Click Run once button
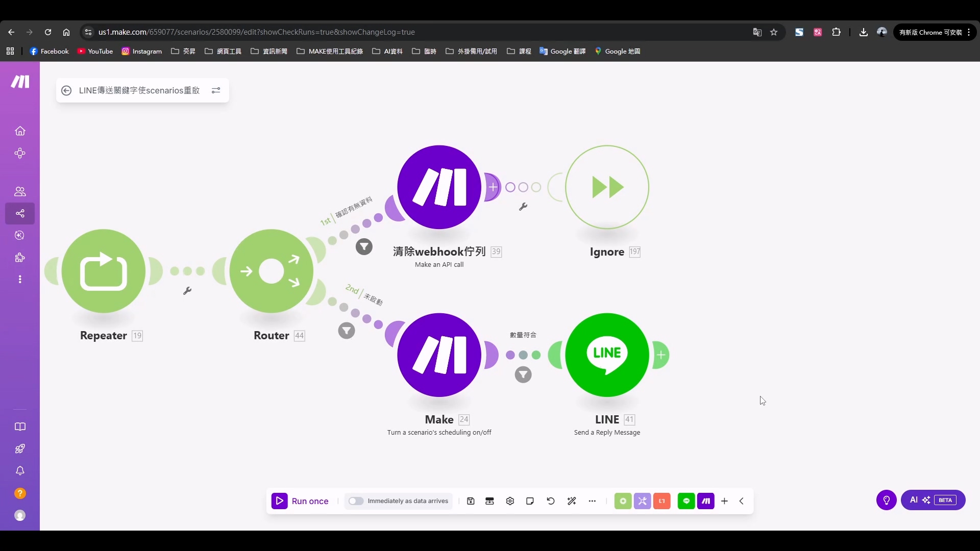This screenshot has height=551, width=980. point(300,501)
